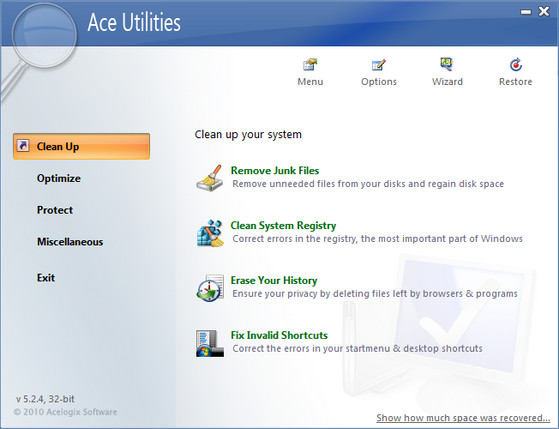Click the Menu label in the toolbar

tap(310, 82)
